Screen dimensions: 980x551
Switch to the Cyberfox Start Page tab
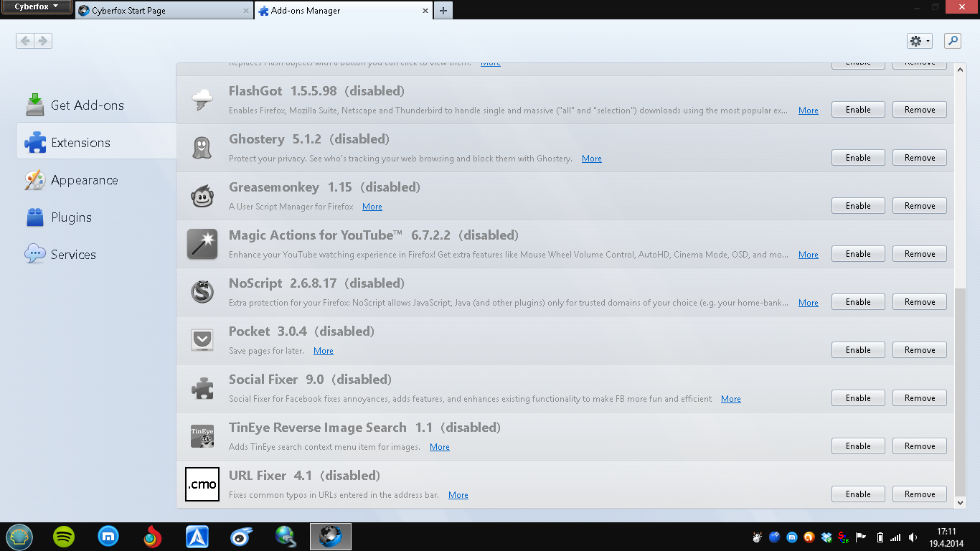pyautogui.click(x=164, y=11)
